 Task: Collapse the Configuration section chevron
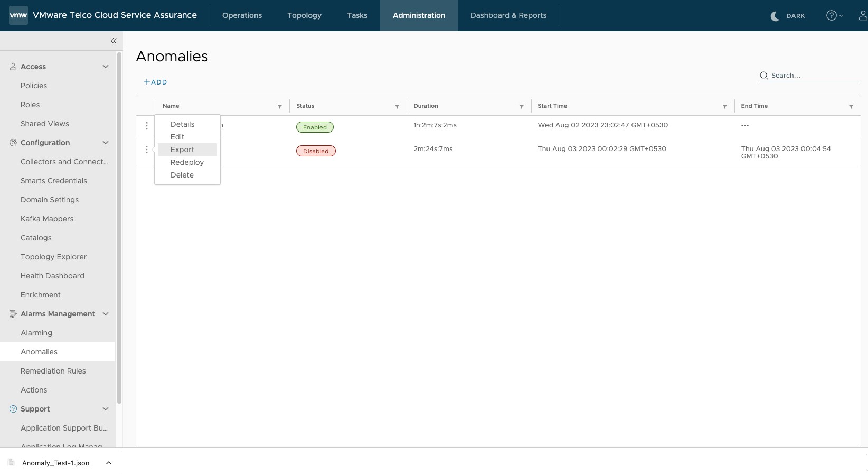(106, 143)
